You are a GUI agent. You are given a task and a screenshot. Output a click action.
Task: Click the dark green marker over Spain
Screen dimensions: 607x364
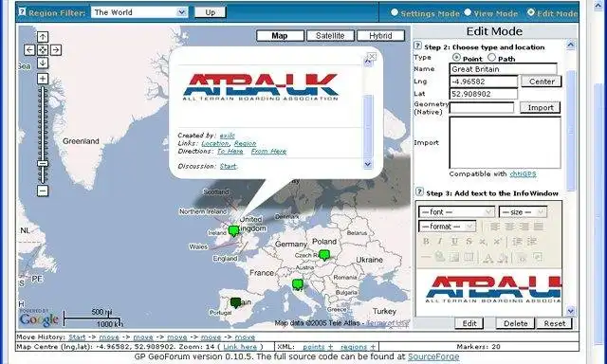click(235, 302)
